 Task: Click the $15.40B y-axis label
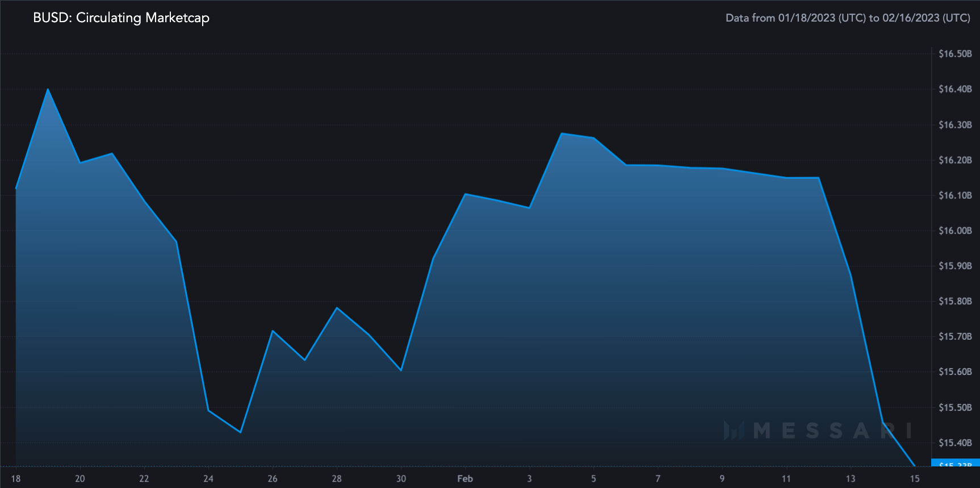955,443
